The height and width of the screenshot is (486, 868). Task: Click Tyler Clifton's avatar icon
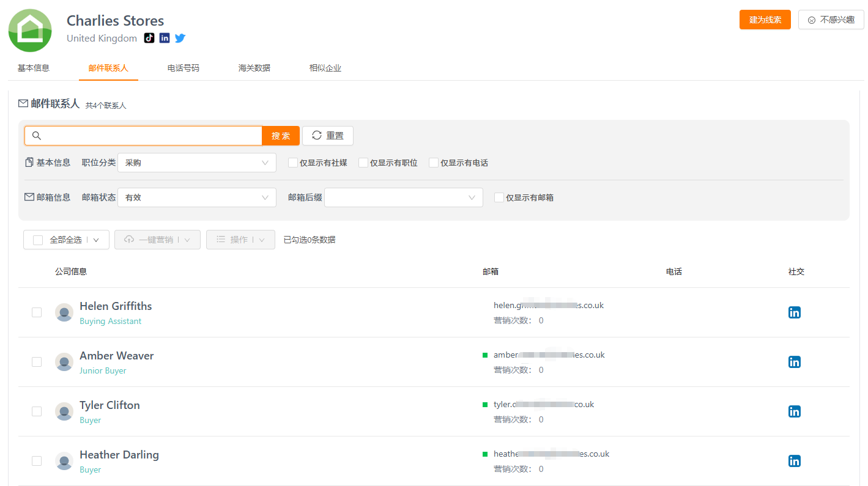(64, 411)
